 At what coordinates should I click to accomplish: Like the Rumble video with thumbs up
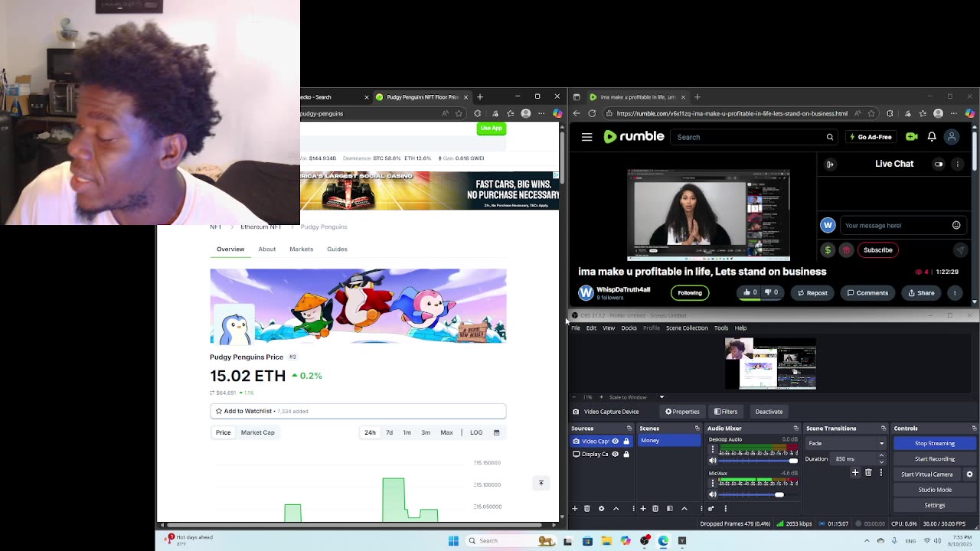pyautogui.click(x=750, y=292)
